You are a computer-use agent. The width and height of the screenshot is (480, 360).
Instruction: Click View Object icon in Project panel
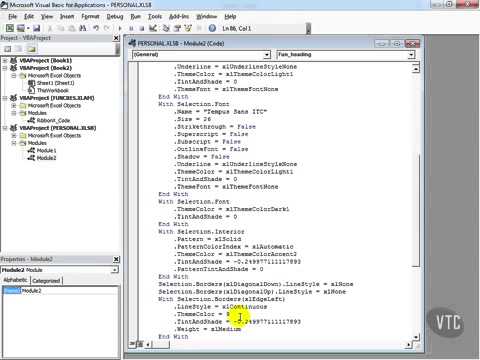click(19, 49)
